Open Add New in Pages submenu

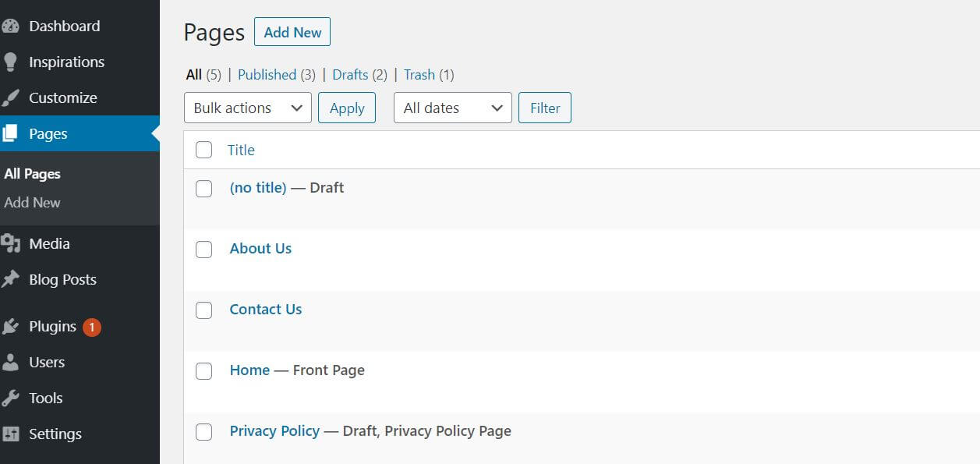32,202
